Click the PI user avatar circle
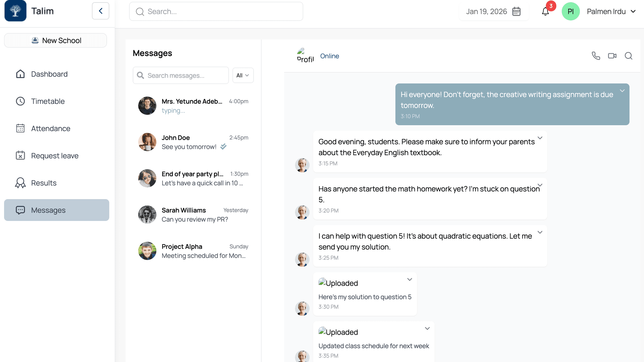Screen dimensions: 644x362 570,12
